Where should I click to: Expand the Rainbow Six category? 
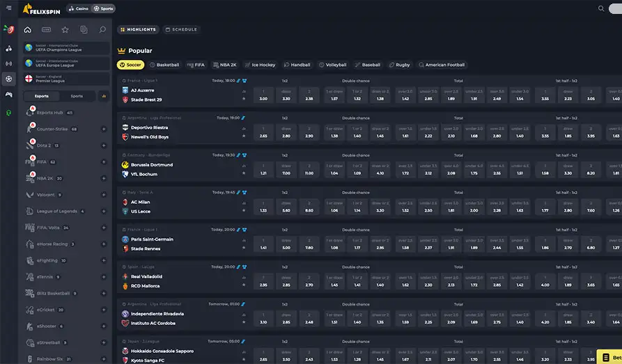[104, 359]
